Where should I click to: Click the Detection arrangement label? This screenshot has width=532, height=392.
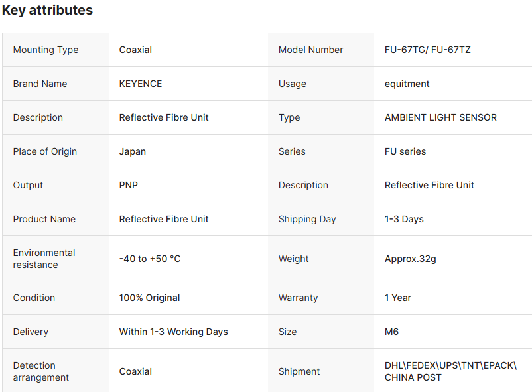pyautogui.click(x=41, y=371)
